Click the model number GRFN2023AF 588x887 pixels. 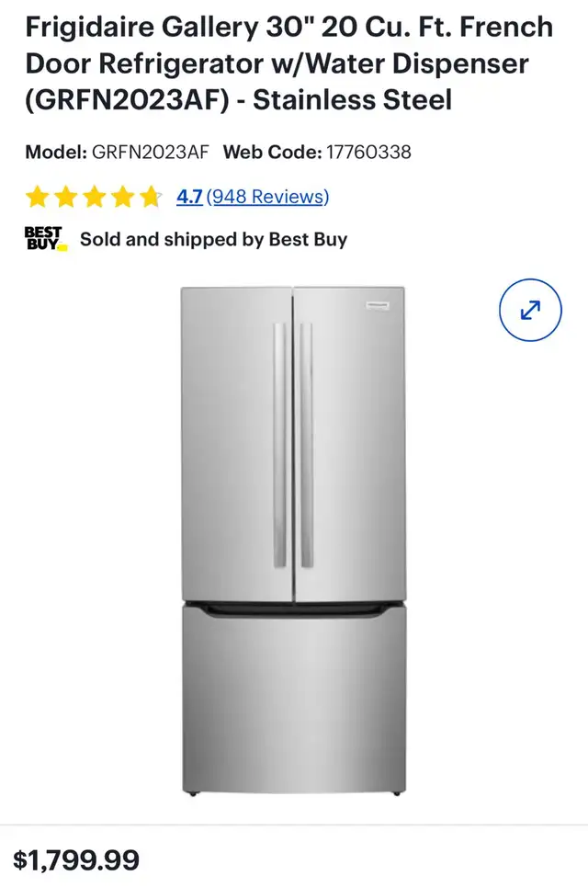tap(151, 153)
